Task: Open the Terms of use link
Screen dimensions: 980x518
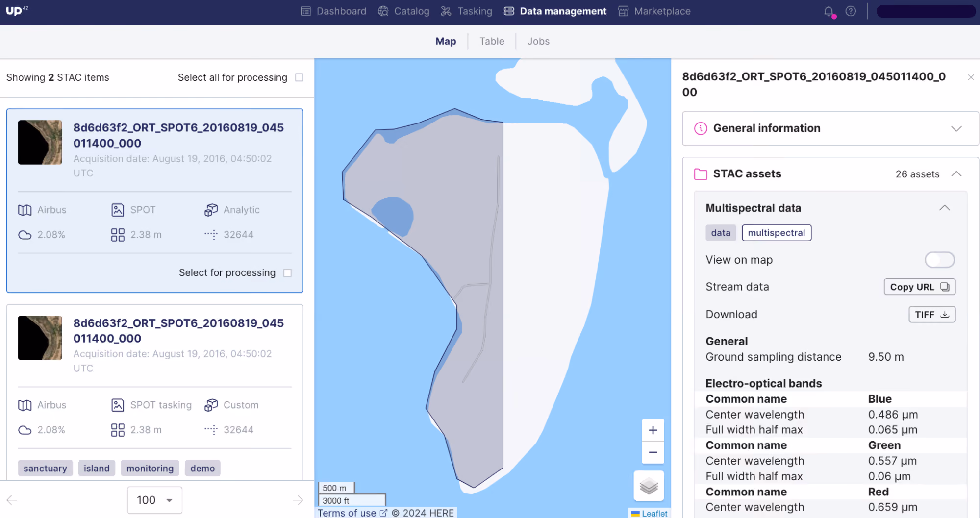Action: click(352, 513)
